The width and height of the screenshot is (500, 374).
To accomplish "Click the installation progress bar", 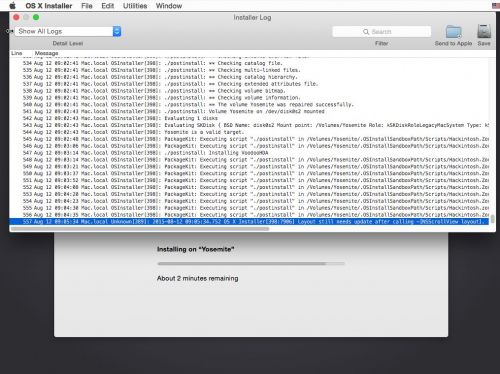I will 251,263.
